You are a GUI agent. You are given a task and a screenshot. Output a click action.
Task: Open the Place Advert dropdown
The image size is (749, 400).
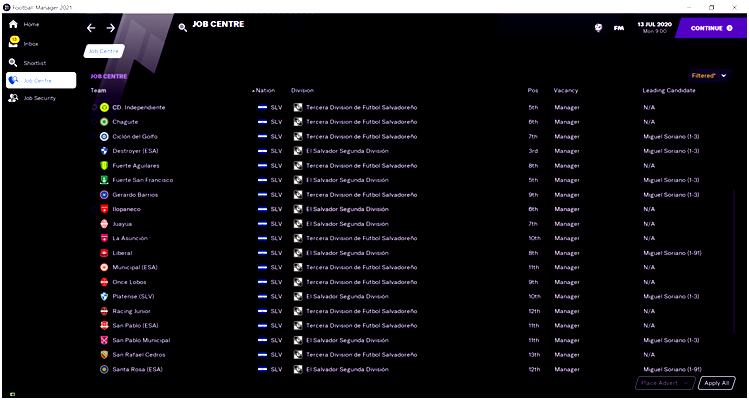coord(665,383)
